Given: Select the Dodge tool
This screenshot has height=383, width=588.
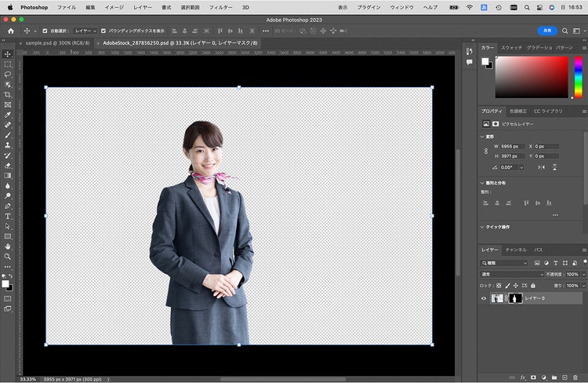Looking at the screenshot, I should 8,196.
